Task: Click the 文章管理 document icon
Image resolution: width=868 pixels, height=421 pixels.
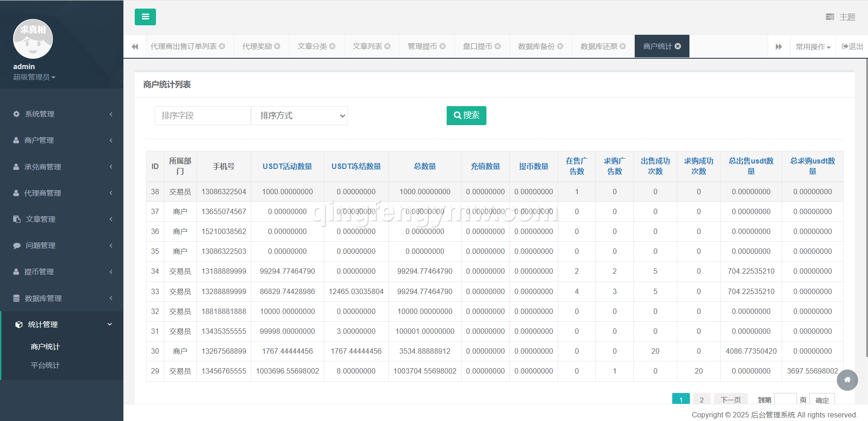Action: [x=17, y=219]
